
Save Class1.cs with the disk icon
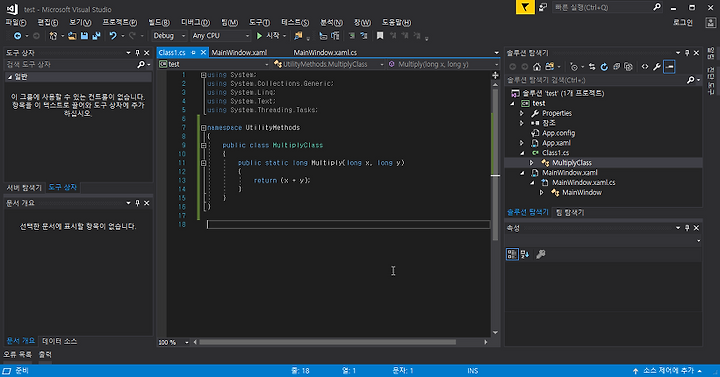click(x=84, y=36)
